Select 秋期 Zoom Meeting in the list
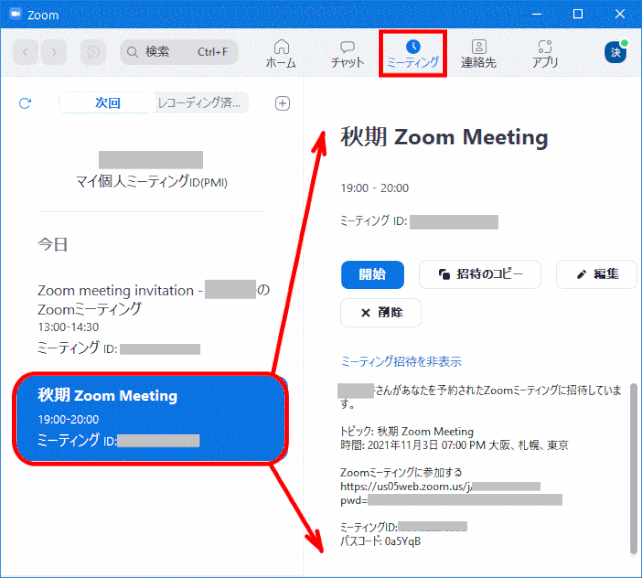 point(151,418)
